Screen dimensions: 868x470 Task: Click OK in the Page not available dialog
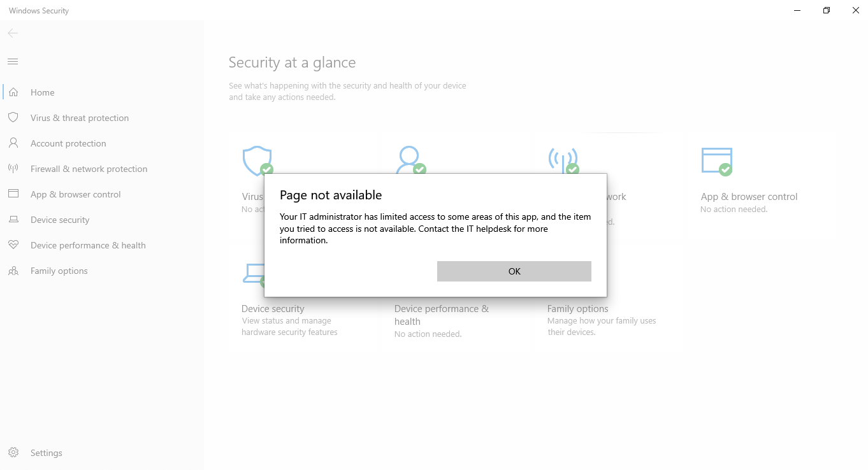[x=514, y=271]
